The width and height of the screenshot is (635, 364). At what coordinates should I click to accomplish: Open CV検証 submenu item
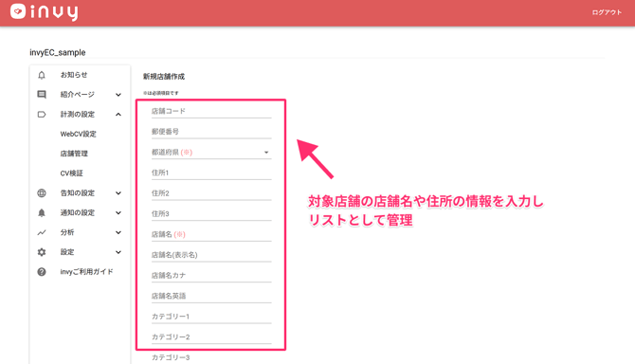pyautogui.click(x=72, y=173)
